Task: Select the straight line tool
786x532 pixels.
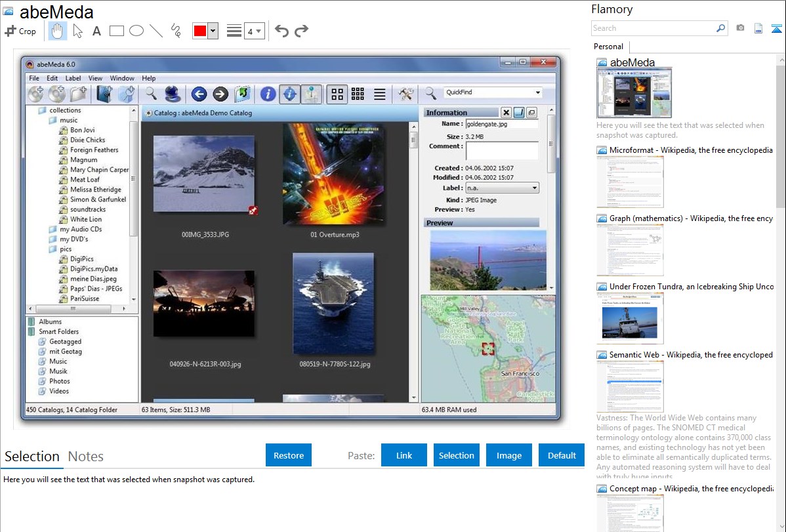Action: (156, 31)
